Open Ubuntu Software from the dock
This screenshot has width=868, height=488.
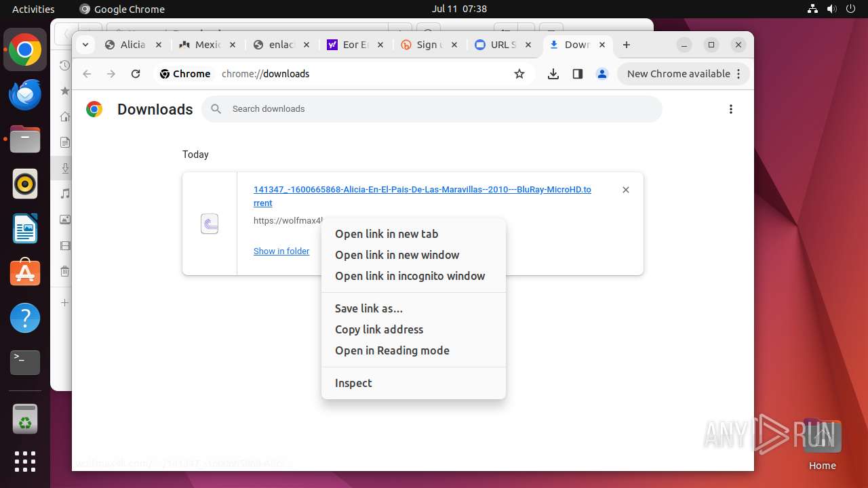[x=25, y=273]
